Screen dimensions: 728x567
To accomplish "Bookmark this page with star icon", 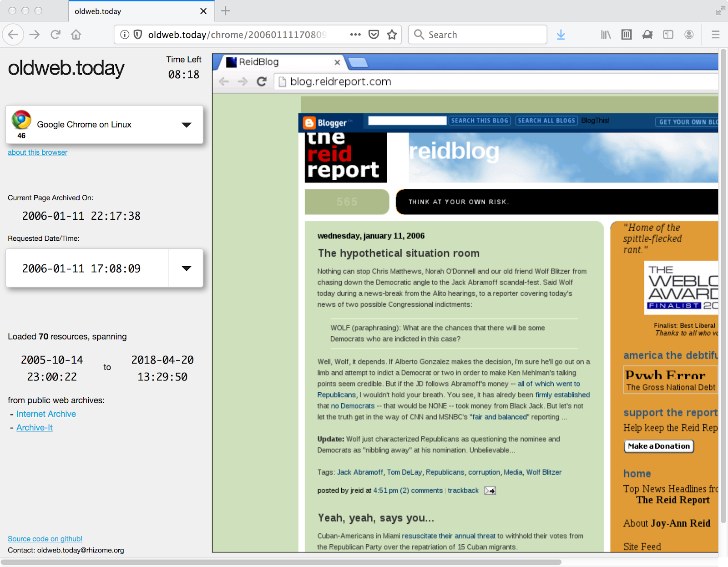I will (392, 35).
